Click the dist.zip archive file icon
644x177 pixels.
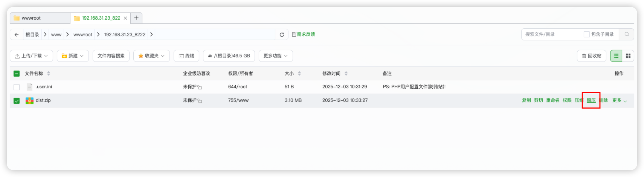[29, 100]
